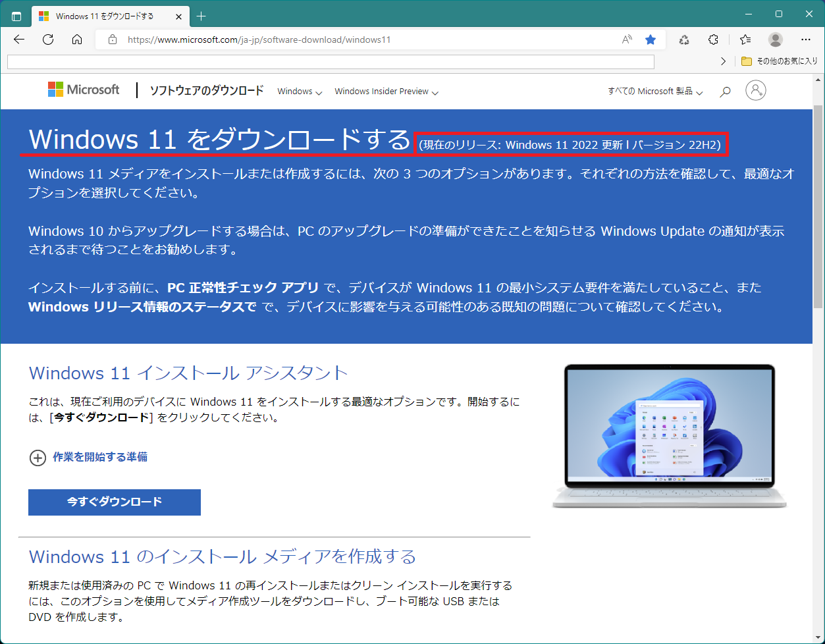
Task: Open the Edge settings three-dots menu
Action: point(805,40)
